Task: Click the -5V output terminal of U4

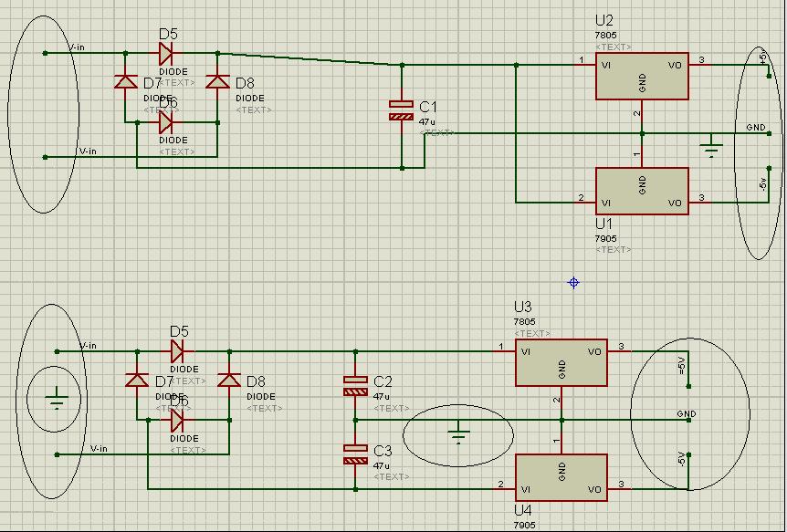Action: coord(688,454)
